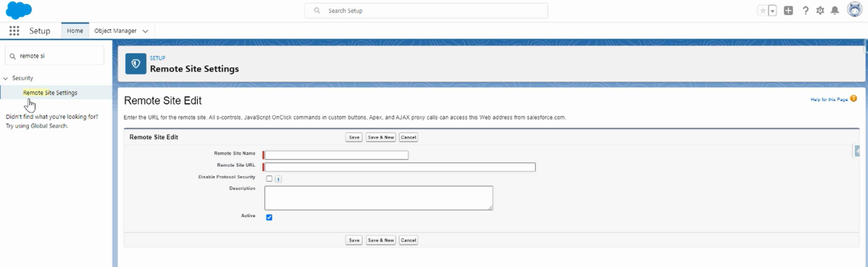
Task: Enable the Disable Protocol Security checkbox
Action: [x=269, y=178]
